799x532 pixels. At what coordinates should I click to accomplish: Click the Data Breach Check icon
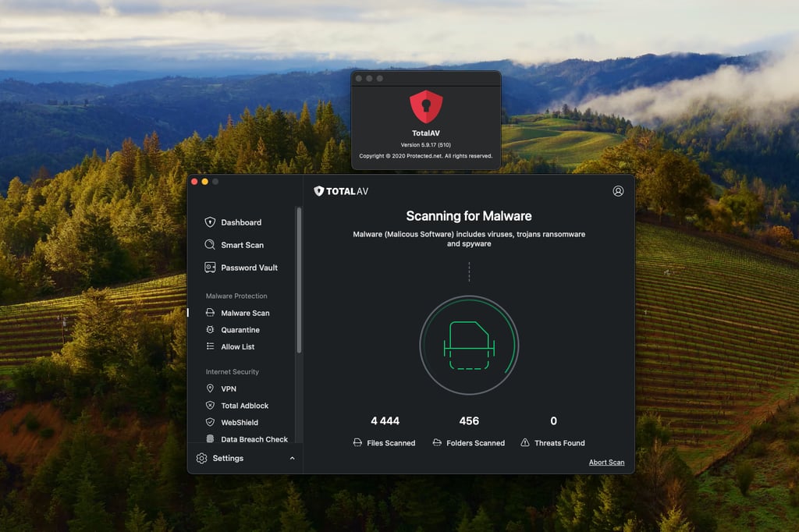click(210, 438)
